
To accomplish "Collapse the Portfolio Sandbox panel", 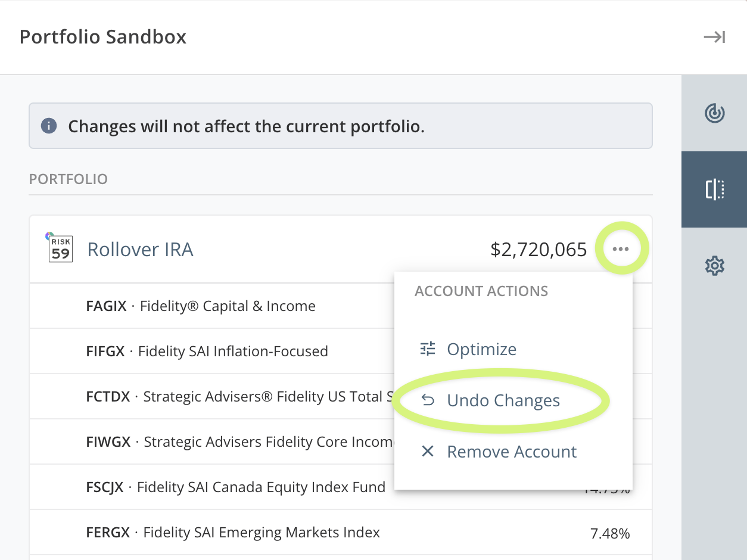I will click(714, 37).
